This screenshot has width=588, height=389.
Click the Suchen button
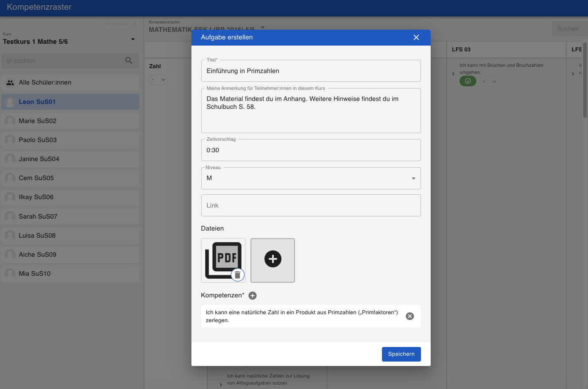[x=568, y=29]
